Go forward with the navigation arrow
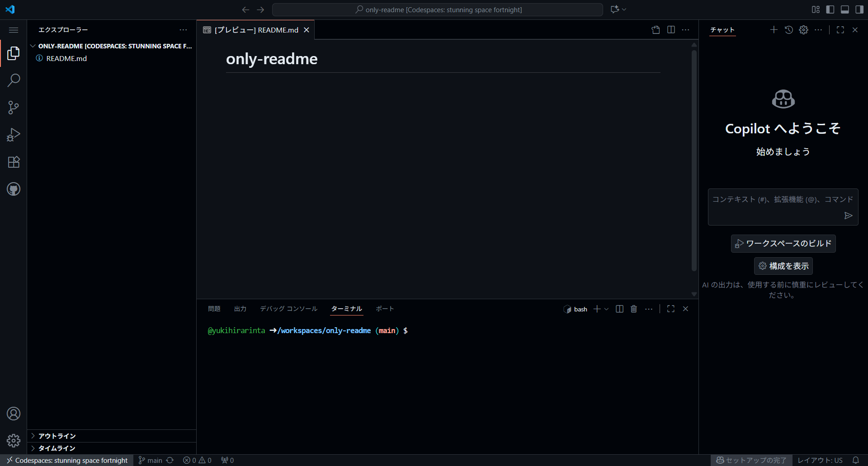Image resolution: width=868 pixels, height=466 pixels. (x=260, y=9)
